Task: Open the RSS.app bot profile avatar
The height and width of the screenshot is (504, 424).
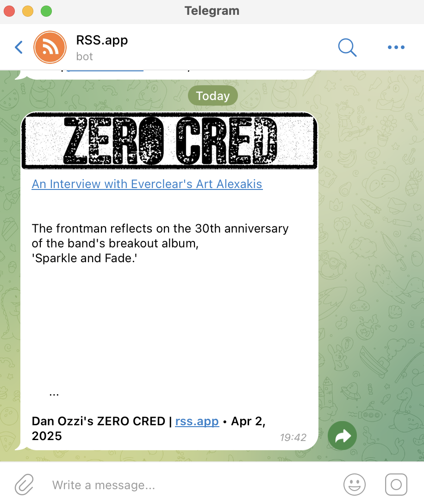Action: pos(50,47)
